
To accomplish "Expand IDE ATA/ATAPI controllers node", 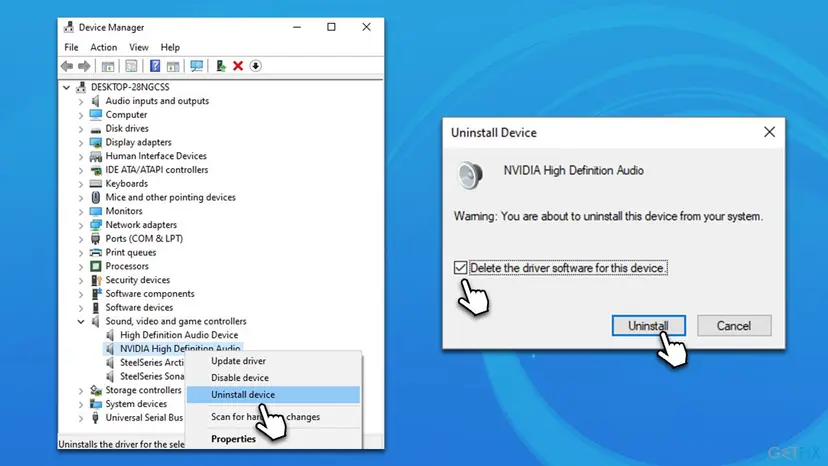I will pyautogui.click(x=81, y=170).
